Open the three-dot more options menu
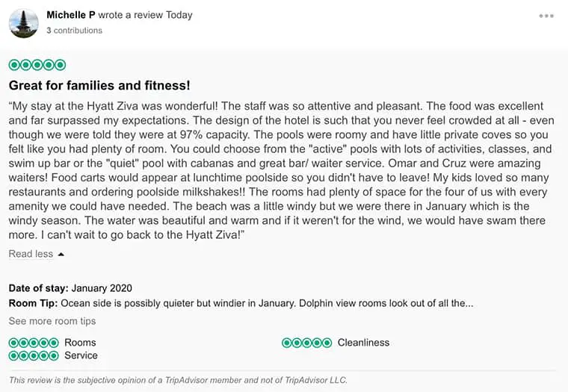 pos(546,16)
